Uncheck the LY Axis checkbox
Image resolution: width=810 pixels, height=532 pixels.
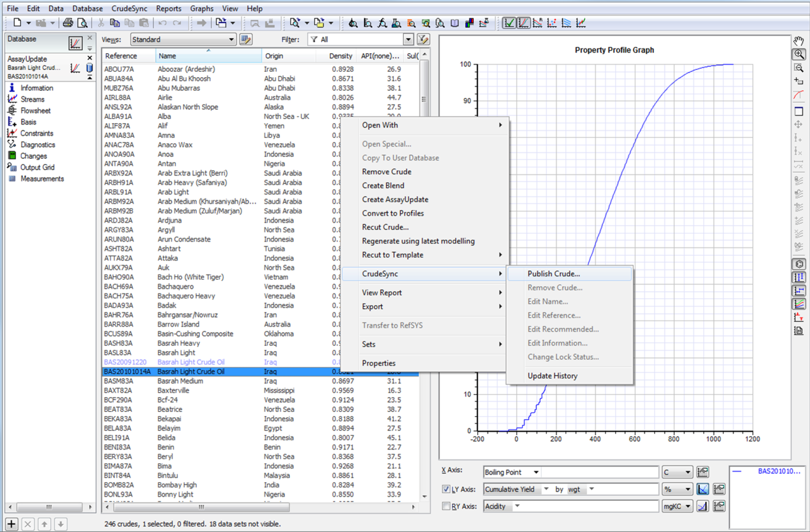446,489
